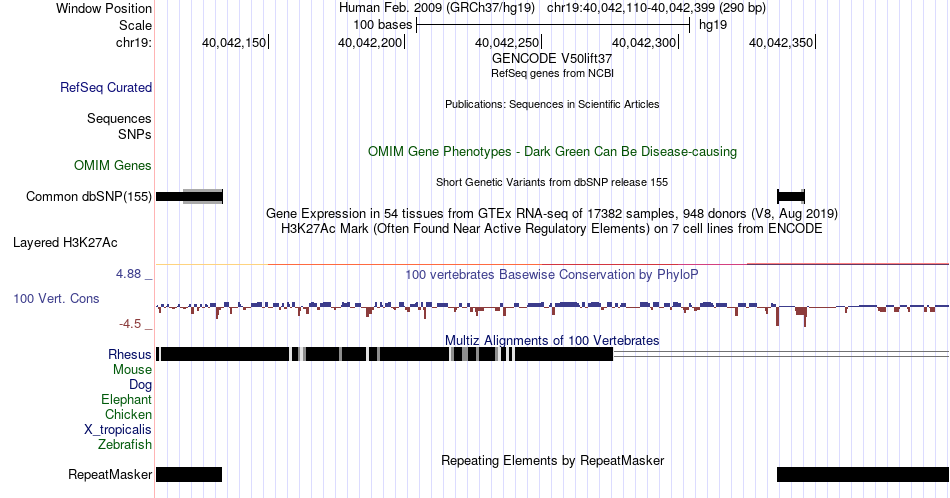This screenshot has width=950, height=498.
Task: Click the 100 bases scale bar
Action: [553, 25]
